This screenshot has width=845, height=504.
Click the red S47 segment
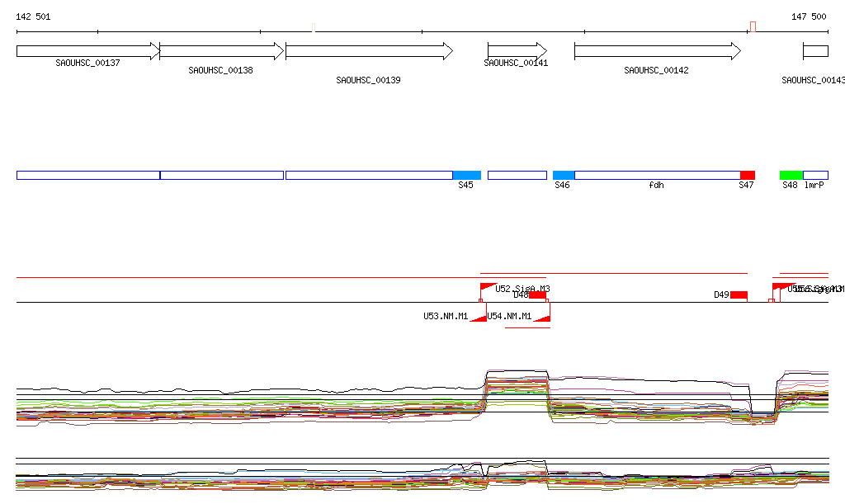[x=748, y=175]
